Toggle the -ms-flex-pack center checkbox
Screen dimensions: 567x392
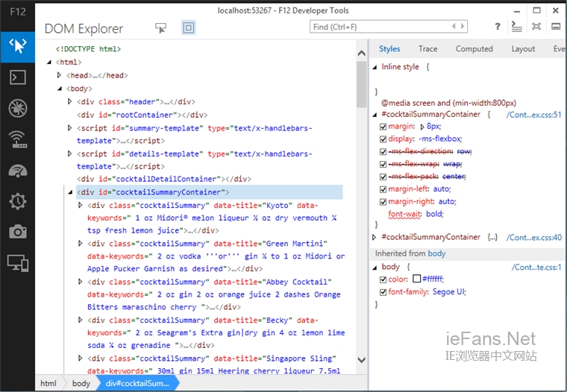(383, 177)
